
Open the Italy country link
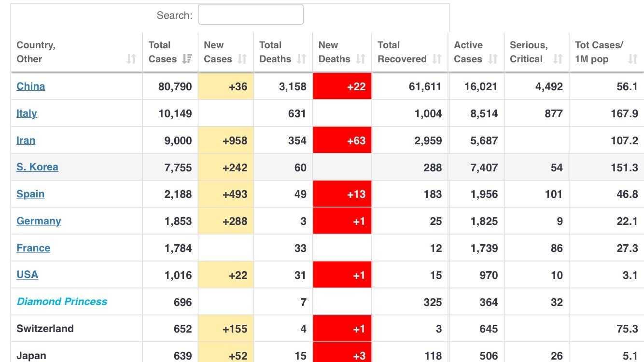click(27, 113)
